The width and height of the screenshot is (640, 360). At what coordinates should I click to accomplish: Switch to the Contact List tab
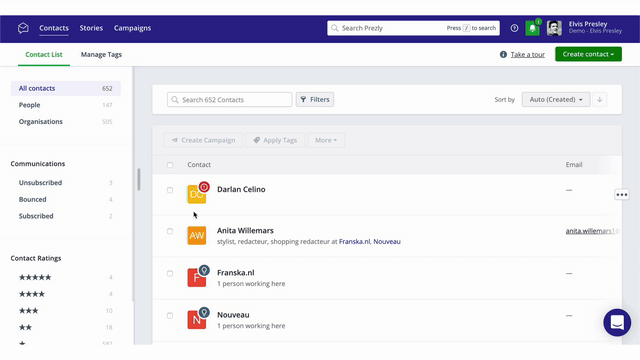click(44, 54)
